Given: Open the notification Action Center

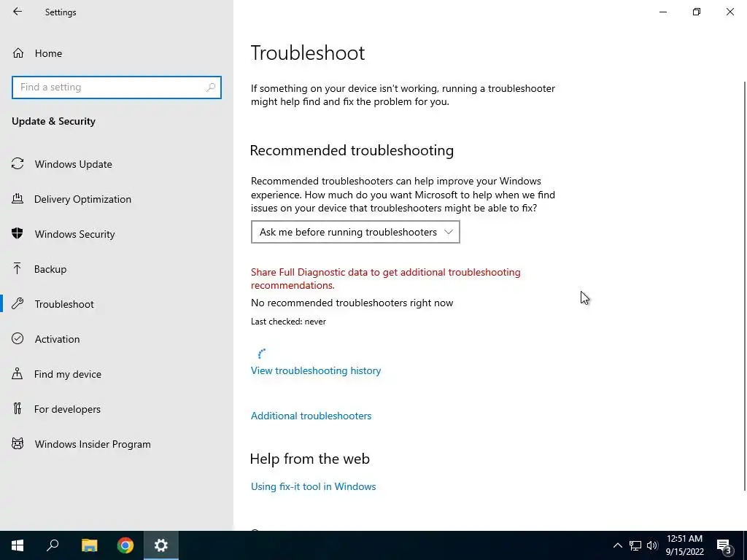Looking at the screenshot, I should pyautogui.click(x=724, y=545).
